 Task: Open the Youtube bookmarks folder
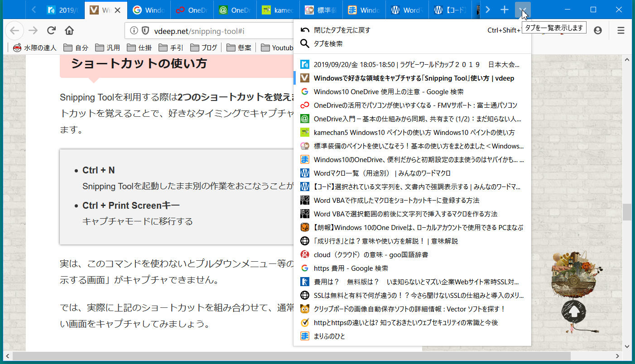pyautogui.click(x=276, y=48)
